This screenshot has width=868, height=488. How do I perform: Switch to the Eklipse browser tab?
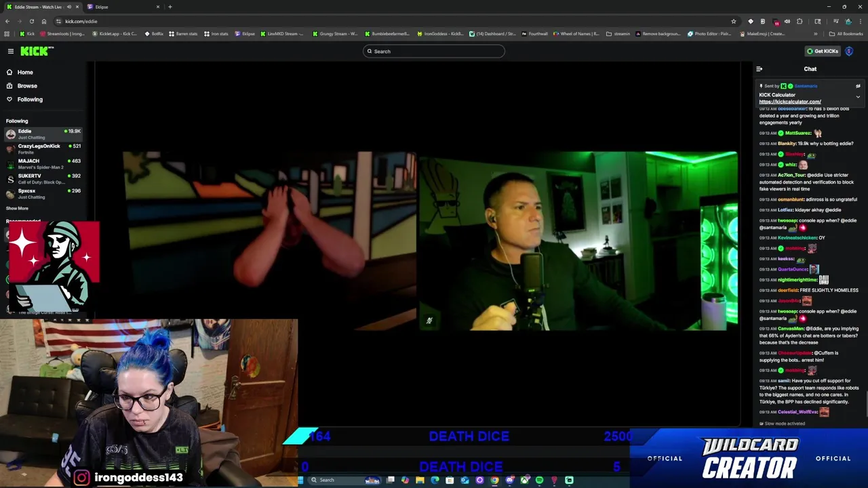pos(122,7)
